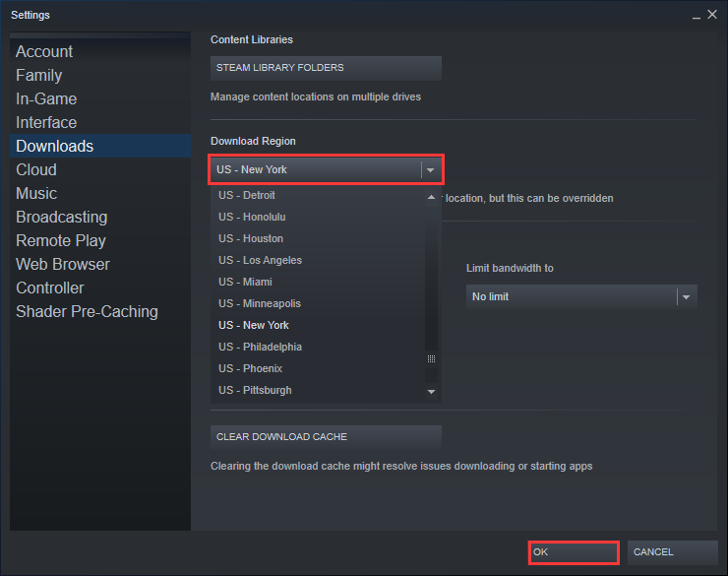Screen dimensions: 728x576
Task: Choose US - Detroit from region list
Action: click(318, 195)
